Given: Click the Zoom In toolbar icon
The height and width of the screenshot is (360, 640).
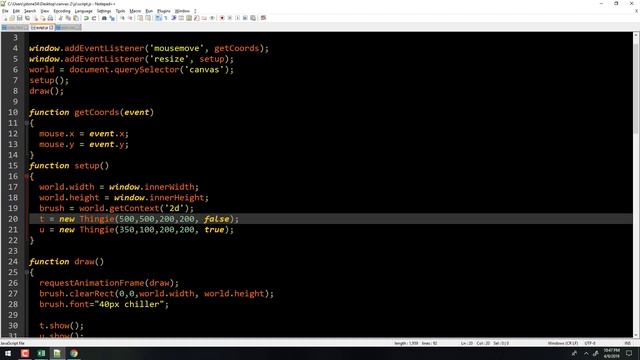Looking at the screenshot, I should 122,18.
